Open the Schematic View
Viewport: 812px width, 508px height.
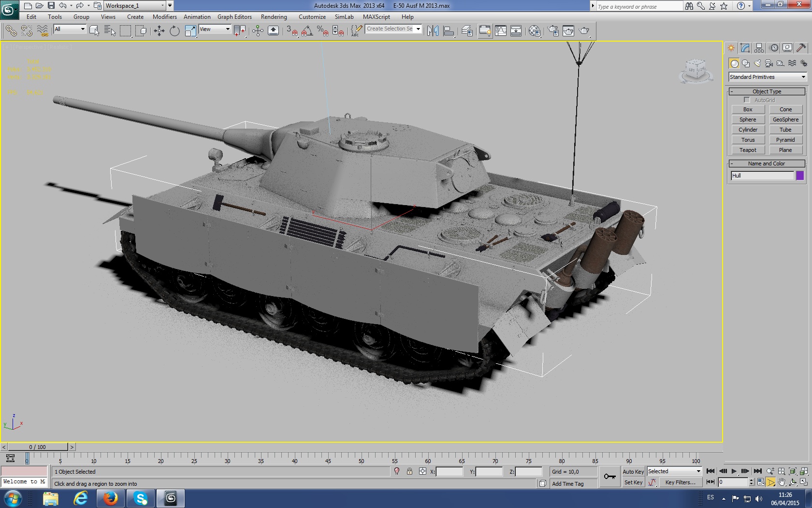pyautogui.click(x=516, y=31)
